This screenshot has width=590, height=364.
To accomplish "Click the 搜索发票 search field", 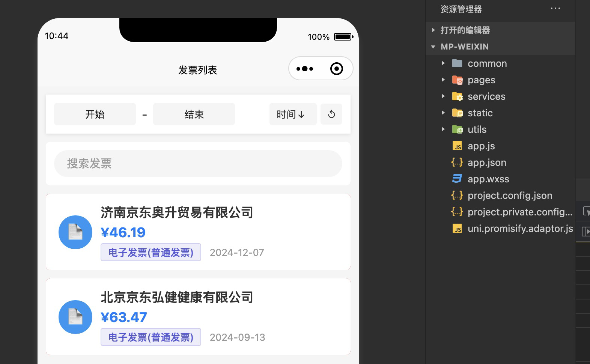I will 198,164.
